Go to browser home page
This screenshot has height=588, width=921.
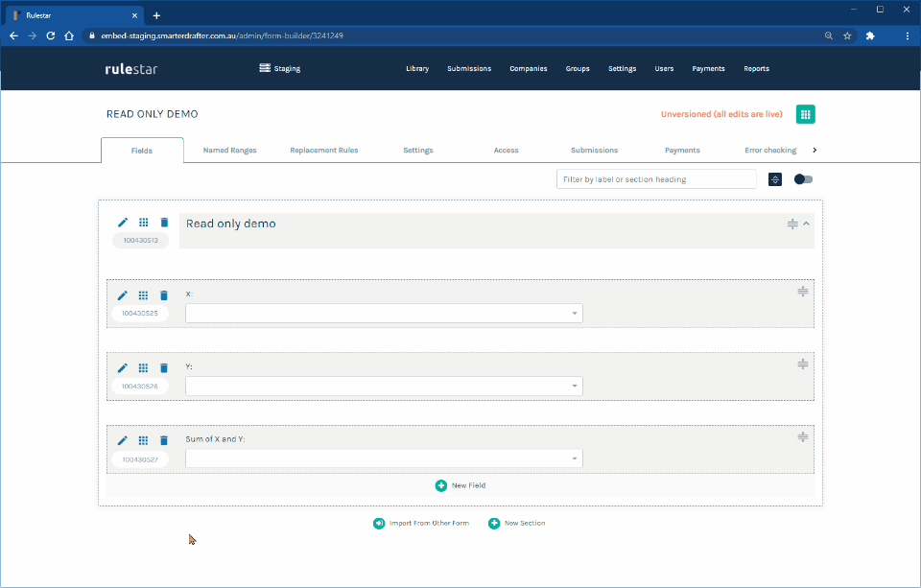[69, 35]
